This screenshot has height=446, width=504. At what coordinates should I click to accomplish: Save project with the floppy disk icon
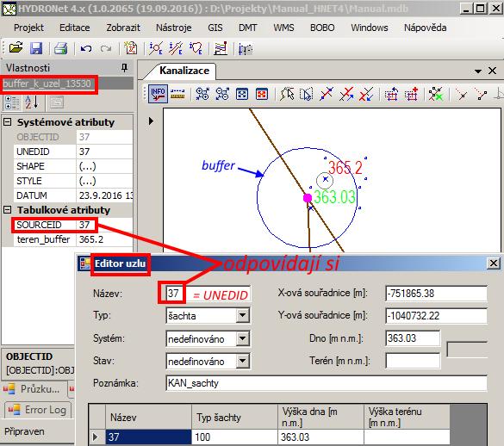36,48
